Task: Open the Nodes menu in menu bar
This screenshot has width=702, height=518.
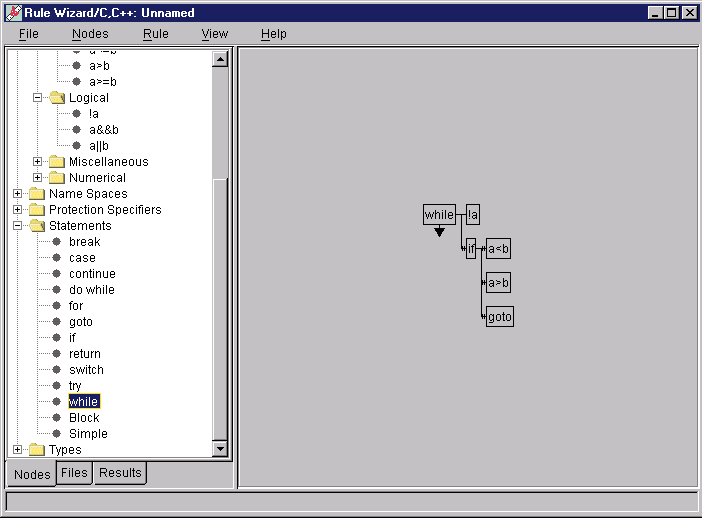Action: click(90, 34)
